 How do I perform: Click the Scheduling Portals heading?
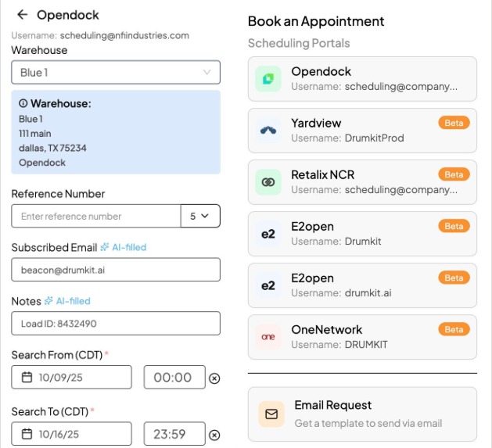pyautogui.click(x=299, y=43)
